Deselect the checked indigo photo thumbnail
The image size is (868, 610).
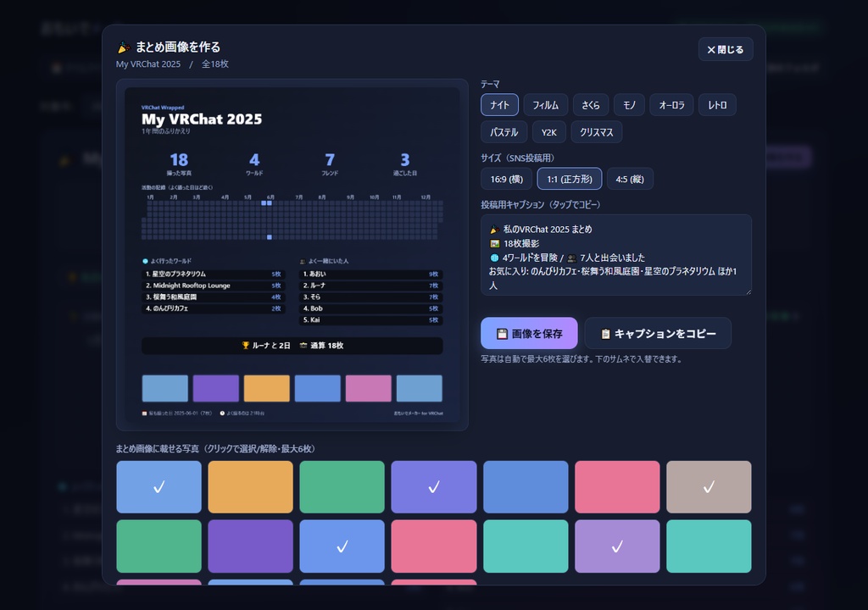(x=434, y=487)
